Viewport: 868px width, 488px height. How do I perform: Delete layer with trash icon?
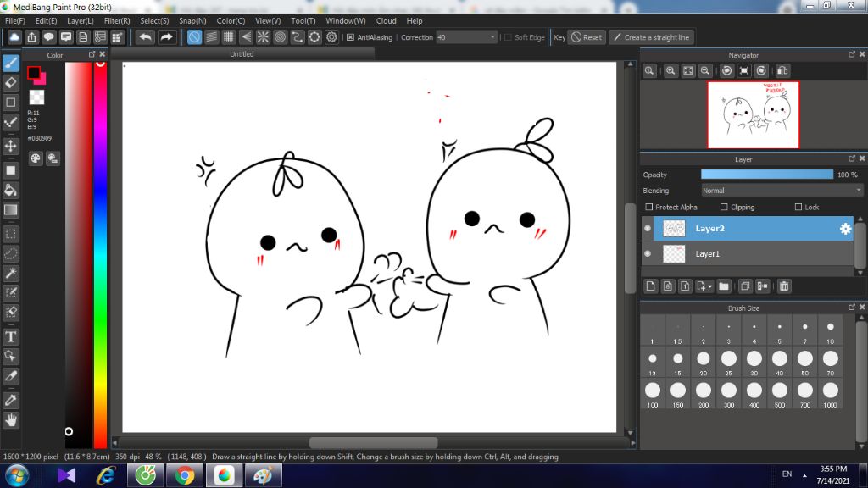[x=784, y=286]
